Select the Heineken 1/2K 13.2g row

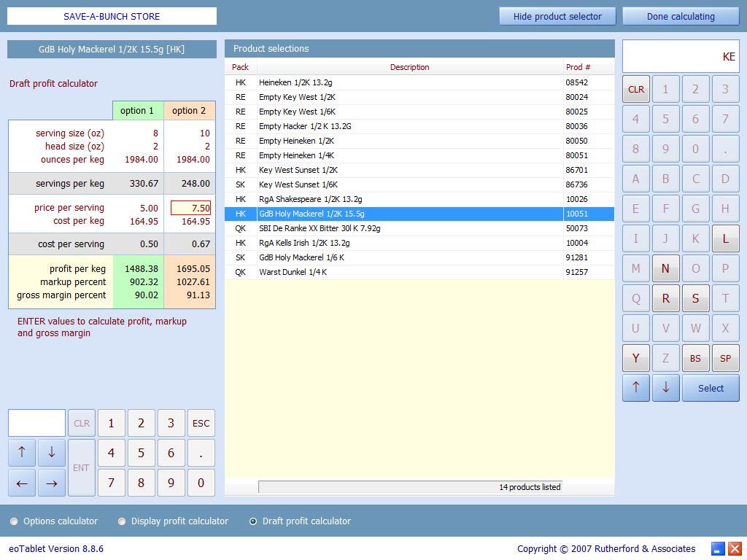pyautogui.click(x=419, y=82)
